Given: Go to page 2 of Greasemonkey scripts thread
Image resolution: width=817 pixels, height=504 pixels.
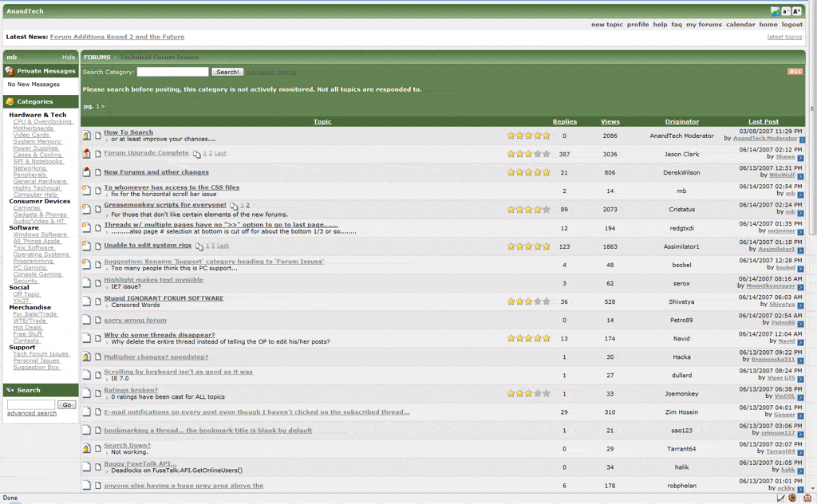Looking at the screenshot, I should tap(247, 205).
